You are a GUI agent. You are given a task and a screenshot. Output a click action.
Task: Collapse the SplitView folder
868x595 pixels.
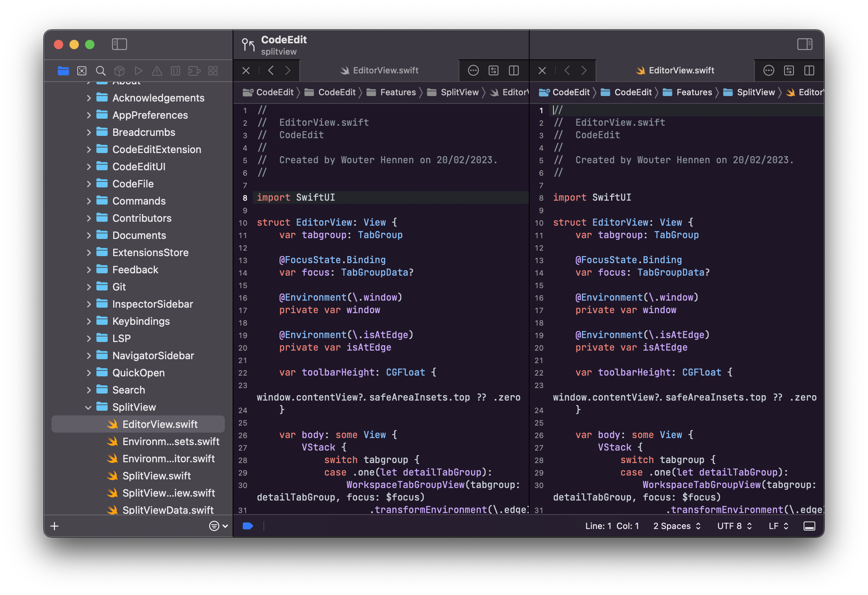click(89, 407)
